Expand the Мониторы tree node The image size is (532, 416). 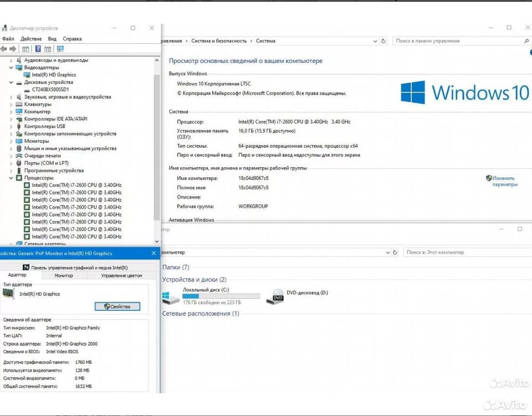pyautogui.click(x=11, y=141)
